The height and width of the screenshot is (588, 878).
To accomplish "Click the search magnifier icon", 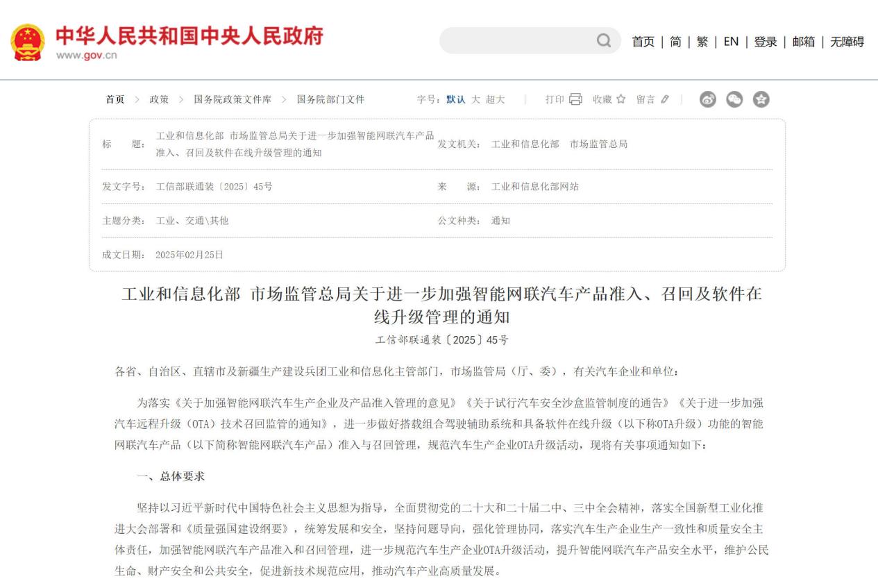I will tap(604, 41).
